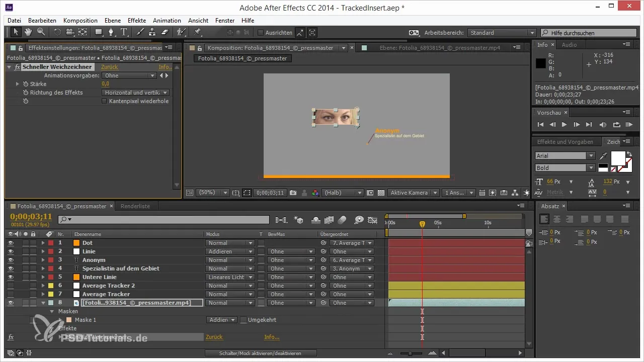Click the Hilfe durchsuchen search field
644x362 pixels.
click(x=589, y=33)
